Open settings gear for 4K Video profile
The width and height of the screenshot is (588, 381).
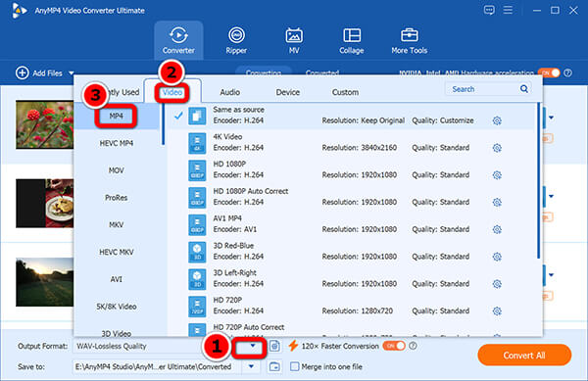(x=497, y=148)
